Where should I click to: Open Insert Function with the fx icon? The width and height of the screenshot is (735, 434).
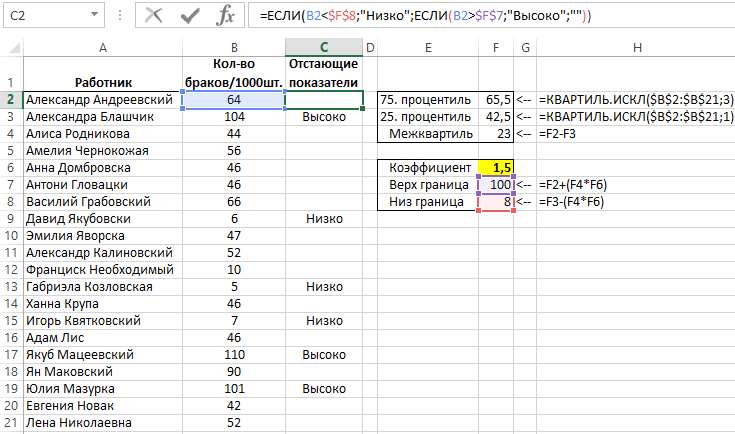226,15
